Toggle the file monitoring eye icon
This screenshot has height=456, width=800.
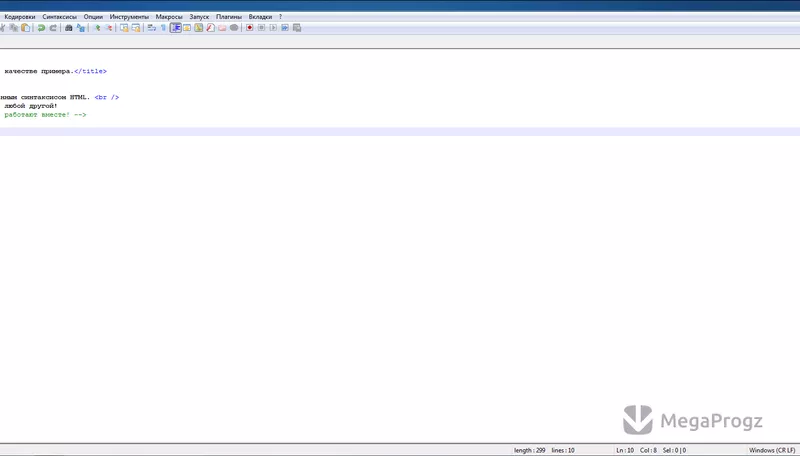234,28
